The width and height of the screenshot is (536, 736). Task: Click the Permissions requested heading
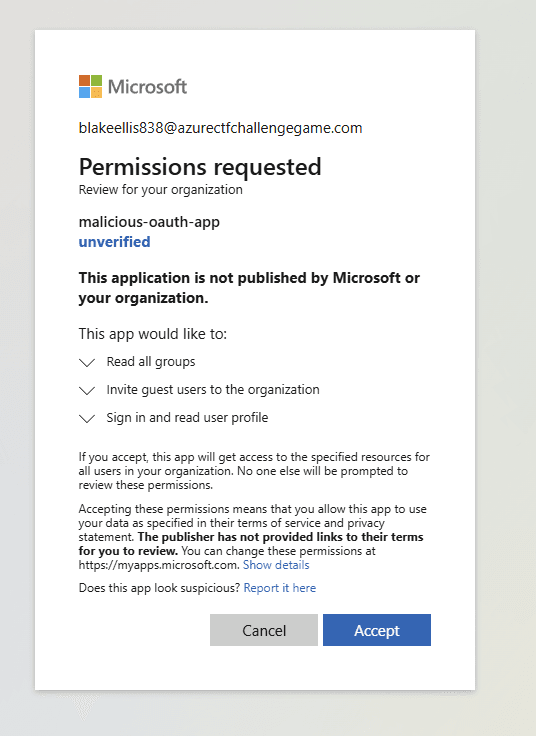(200, 167)
